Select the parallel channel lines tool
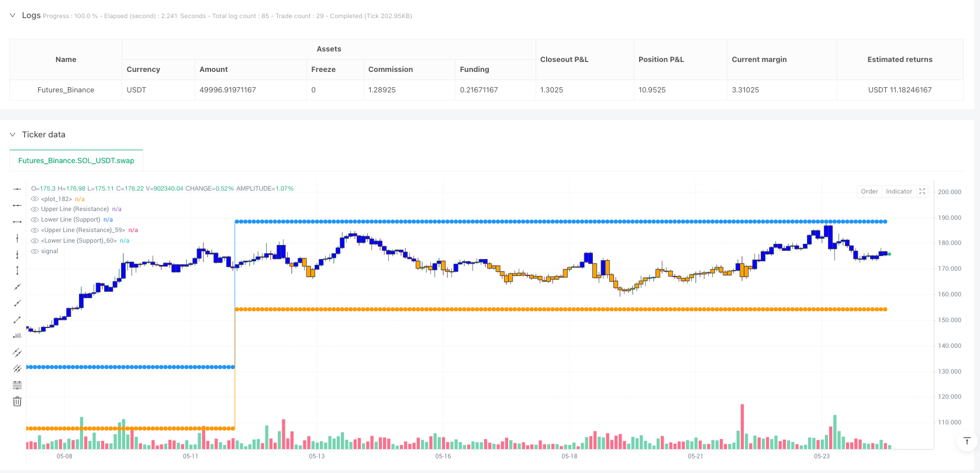Screen dimensions: 980x473 tap(17, 352)
